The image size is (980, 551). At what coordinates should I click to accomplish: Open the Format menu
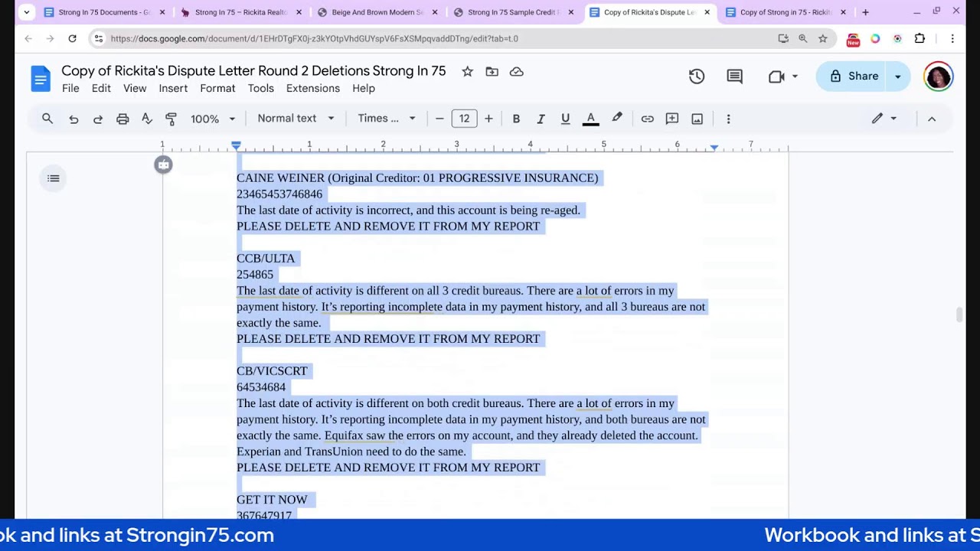point(217,89)
